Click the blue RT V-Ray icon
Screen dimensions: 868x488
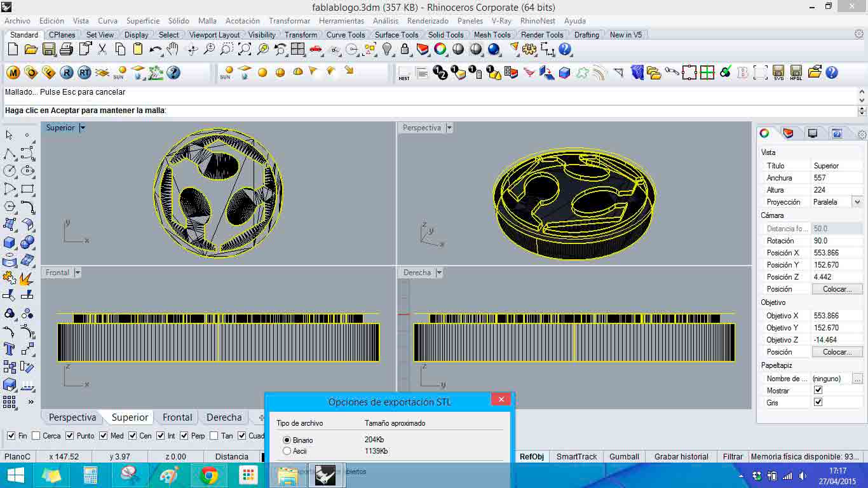click(85, 73)
